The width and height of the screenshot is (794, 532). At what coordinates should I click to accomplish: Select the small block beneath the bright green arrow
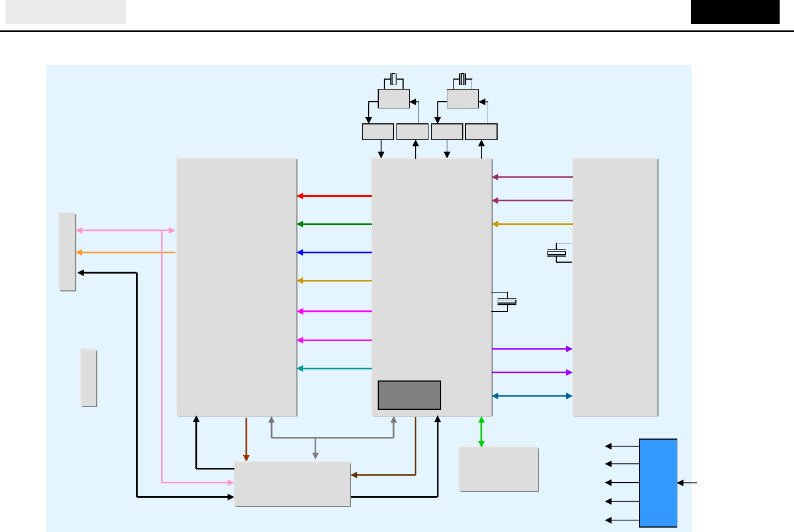pyautogui.click(x=499, y=469)
